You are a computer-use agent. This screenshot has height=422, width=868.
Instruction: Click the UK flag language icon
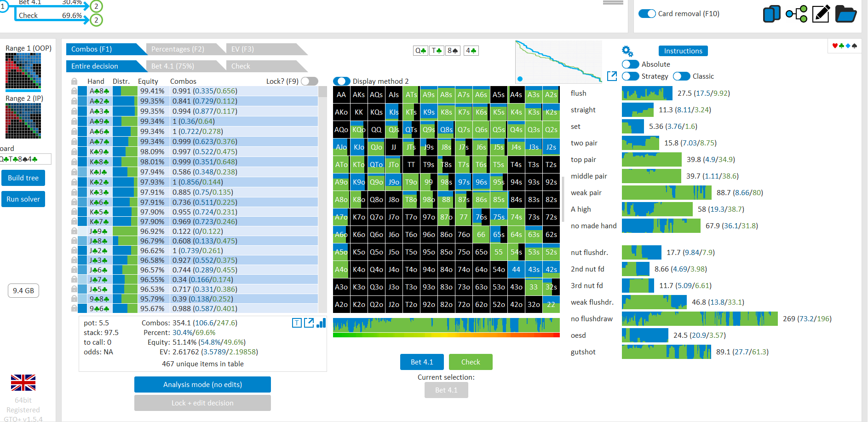click(23, 382)
